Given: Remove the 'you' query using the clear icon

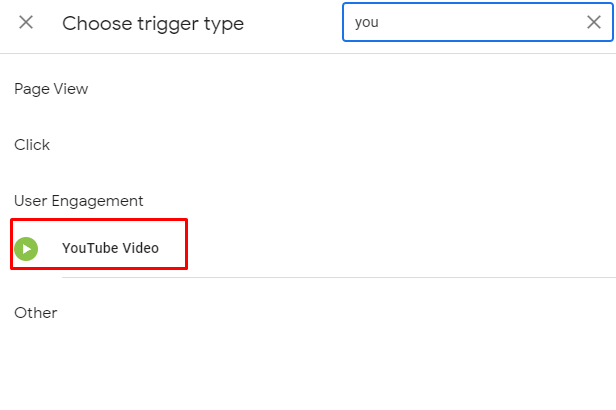Looking at the screenshot, I should (x=594, y=22).
